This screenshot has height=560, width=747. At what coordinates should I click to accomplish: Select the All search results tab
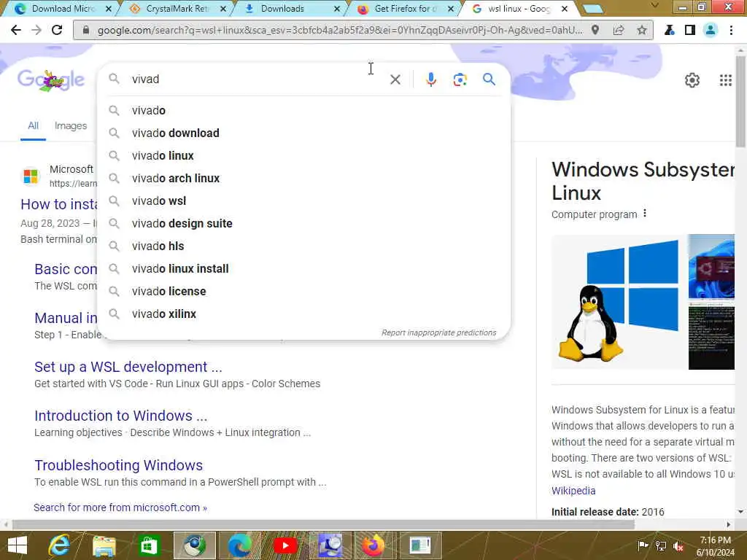(33, 125)
